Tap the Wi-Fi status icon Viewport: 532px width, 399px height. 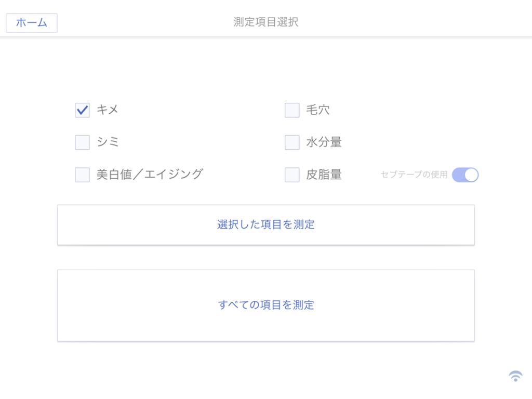(x=515, y=376)
